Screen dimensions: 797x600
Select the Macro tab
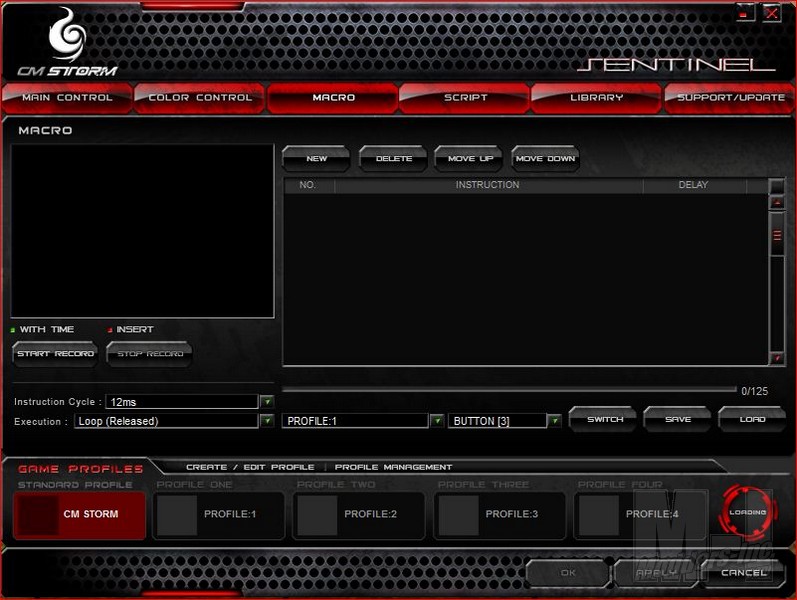pos(333,97)
